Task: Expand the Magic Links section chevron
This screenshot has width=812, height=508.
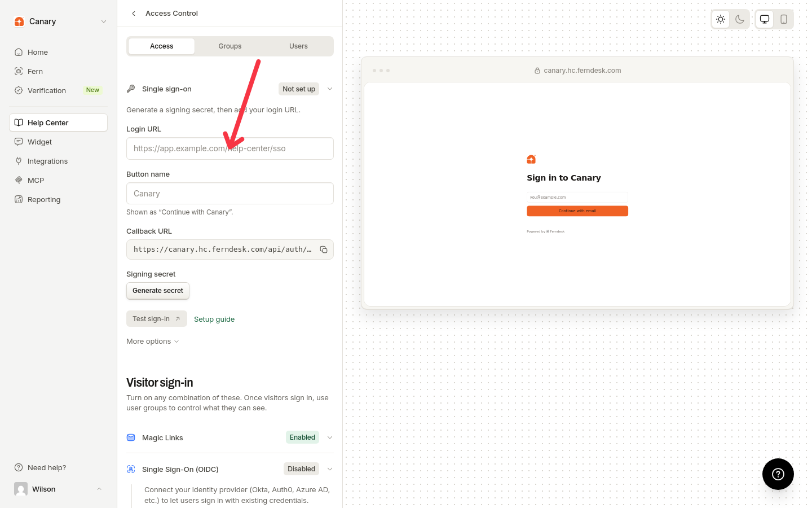Action: pos(330,437)
